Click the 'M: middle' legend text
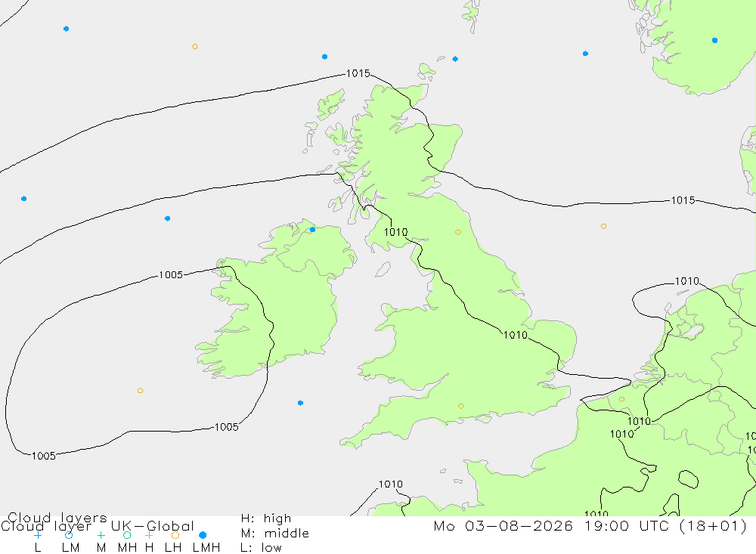756x554 pixels. (x=275, y=534)
